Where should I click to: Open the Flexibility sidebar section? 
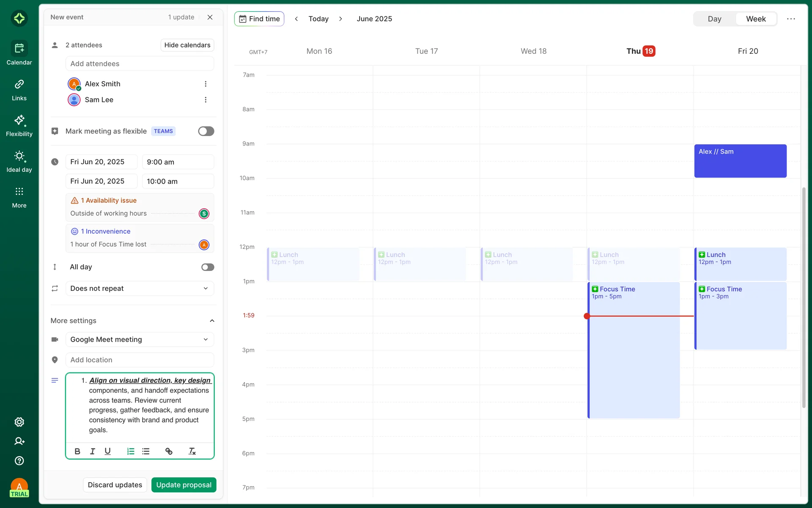(x=19, y=125)
